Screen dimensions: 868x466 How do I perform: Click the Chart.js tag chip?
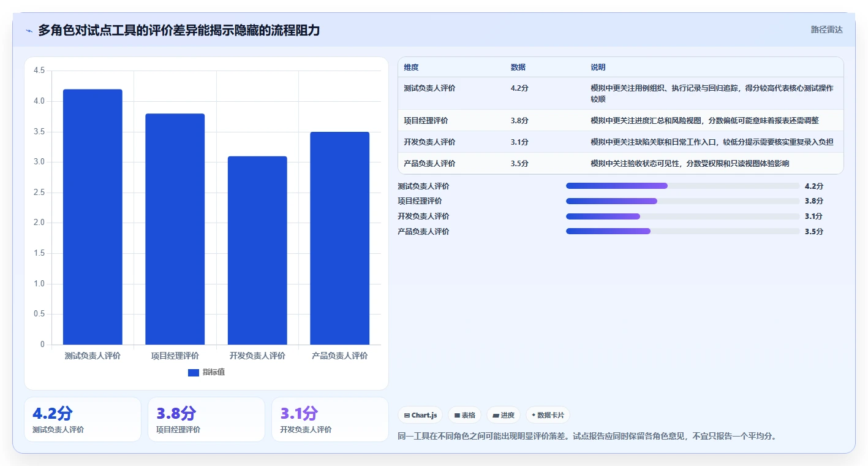pos(420,415)
